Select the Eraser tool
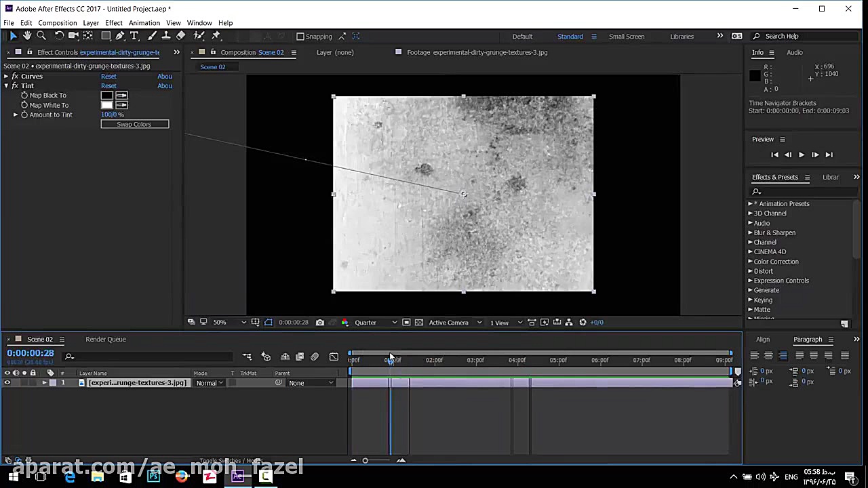Screen dimensions: 868x488 (x=181, y=36)
